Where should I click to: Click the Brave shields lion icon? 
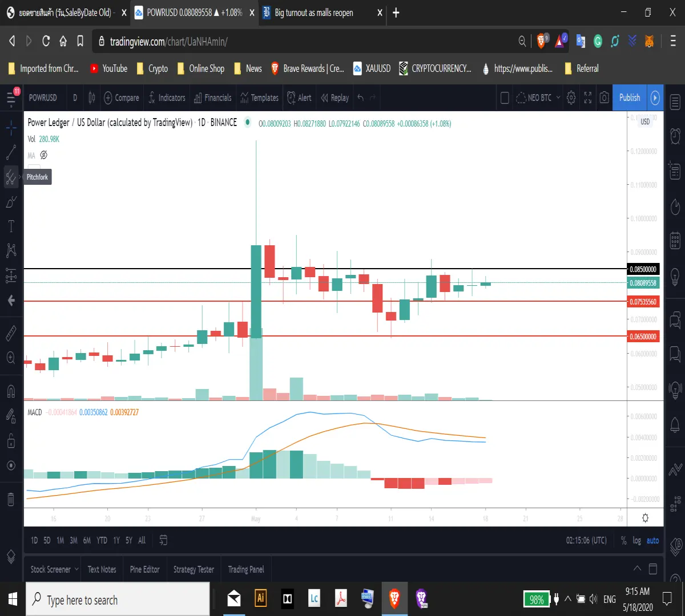[542, 41]
